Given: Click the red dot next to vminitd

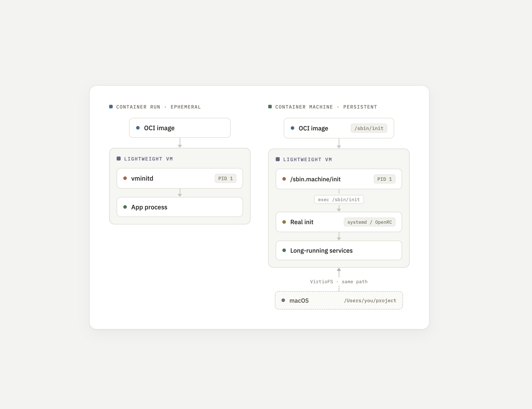Looking at the screenshot, I should coord(125,178).
